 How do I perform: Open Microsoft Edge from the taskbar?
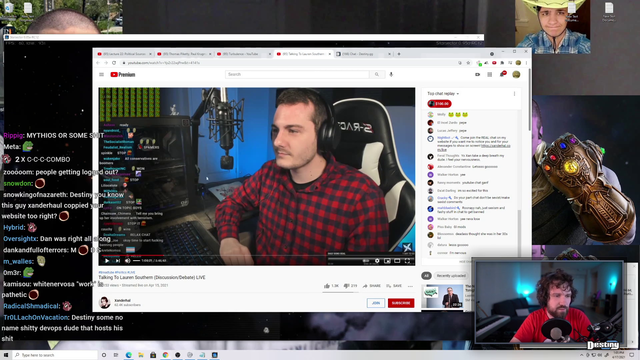click(x=129, y=355)
